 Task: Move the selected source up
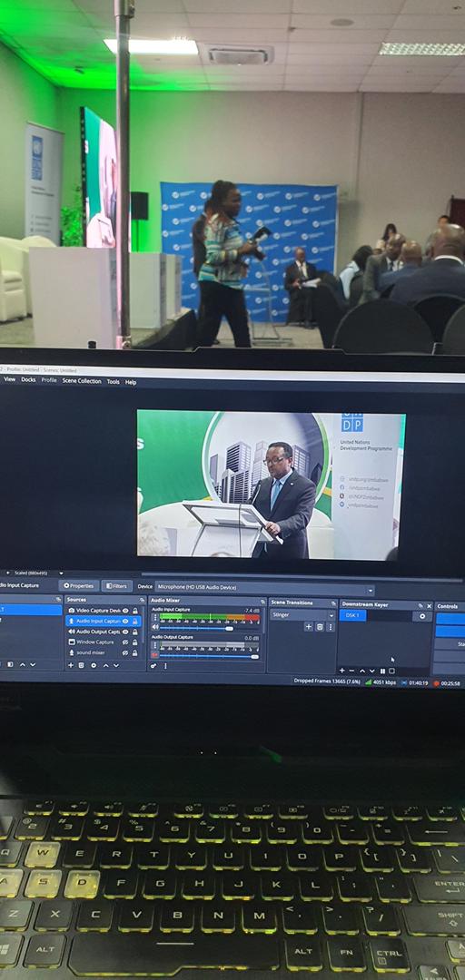(x=105, y=665)
